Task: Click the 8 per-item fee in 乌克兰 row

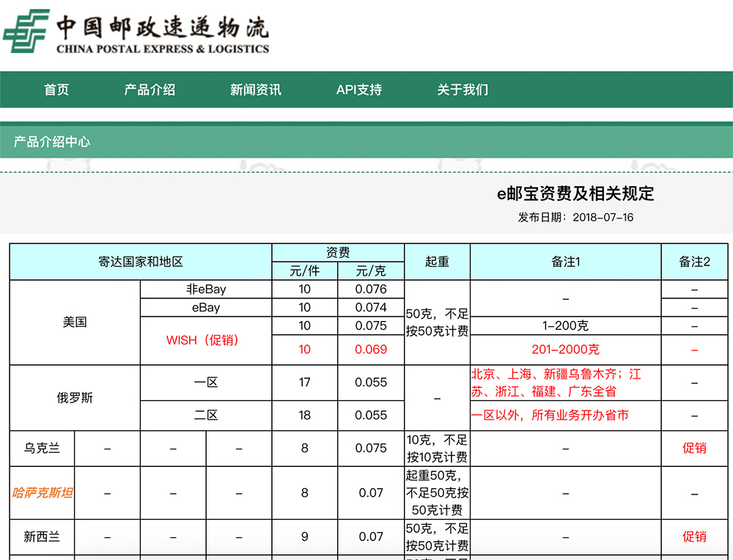Action: 305,449
